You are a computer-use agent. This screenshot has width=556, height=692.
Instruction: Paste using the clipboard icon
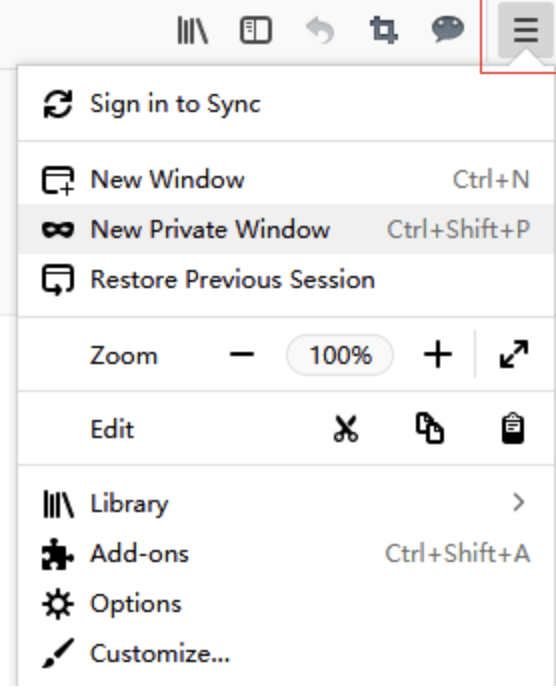point(513,428)
